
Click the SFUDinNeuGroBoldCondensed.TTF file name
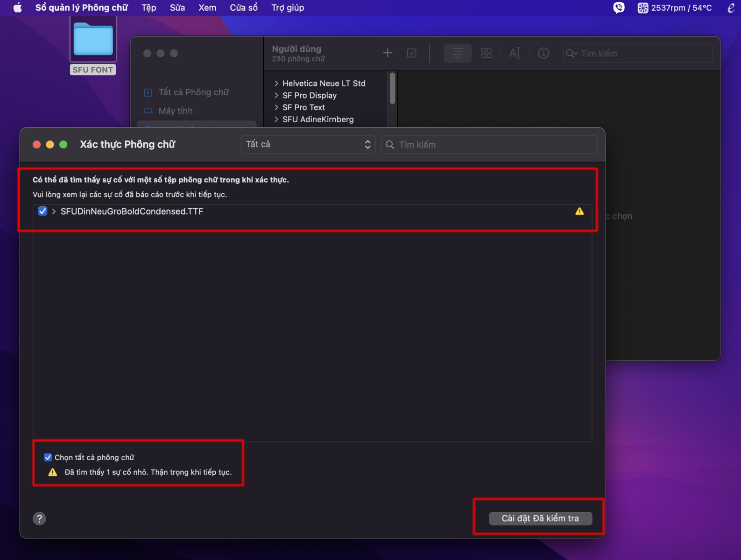tap(132, 211)
